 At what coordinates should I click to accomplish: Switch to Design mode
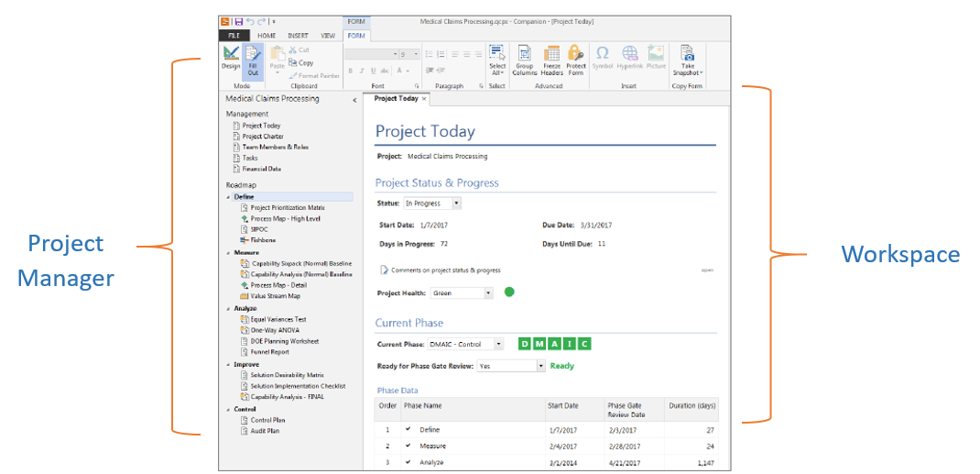pos(231,57)
